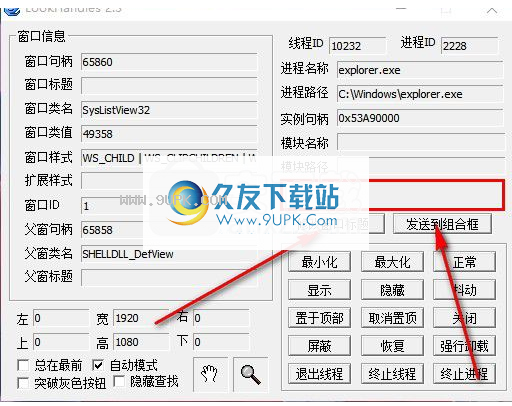Click the 宽 field showing 1920

point(141,318)
